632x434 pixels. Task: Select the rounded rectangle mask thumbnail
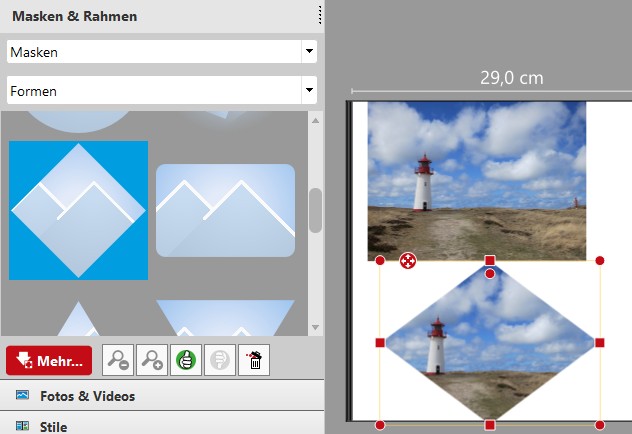pyautogui.click(x=225, y=210)
